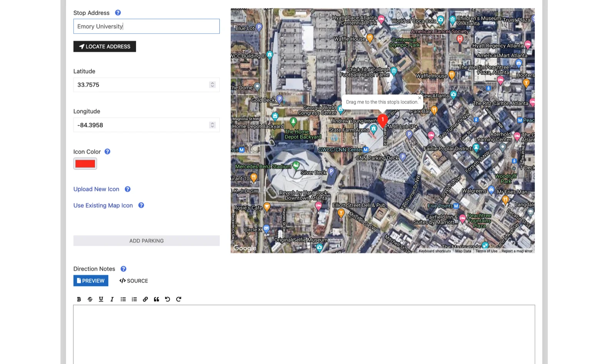Click the Stop Address help icon

118,13
